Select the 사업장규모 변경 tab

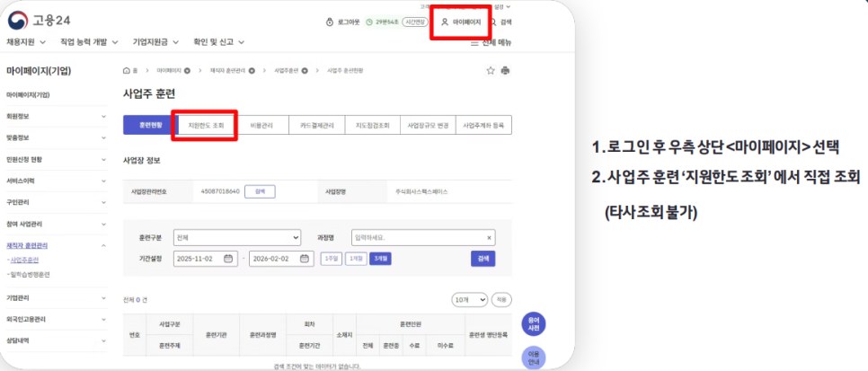pos(428,125)
